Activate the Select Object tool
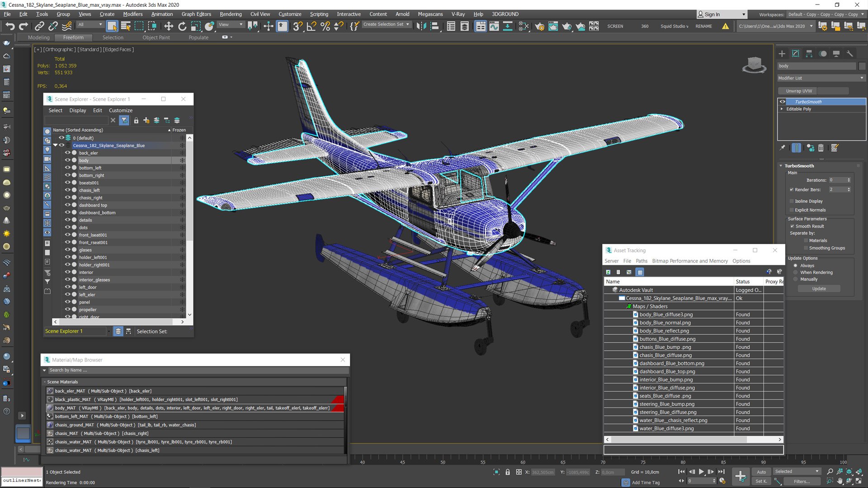 pos(112,26)
